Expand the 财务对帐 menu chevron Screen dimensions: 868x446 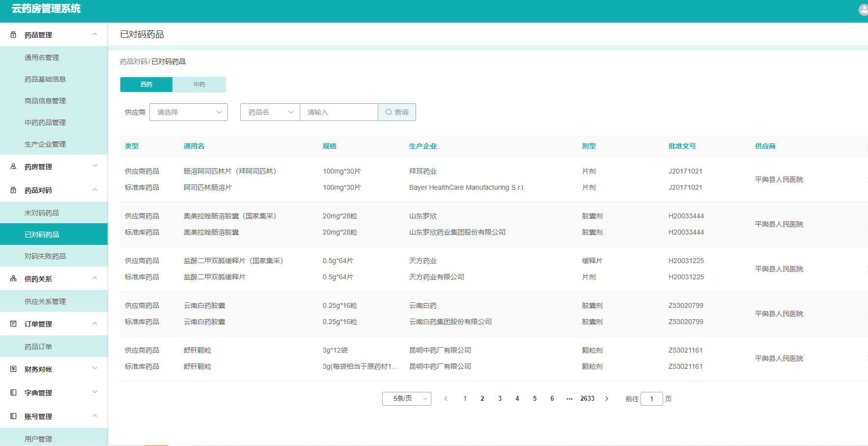point(95,369)
